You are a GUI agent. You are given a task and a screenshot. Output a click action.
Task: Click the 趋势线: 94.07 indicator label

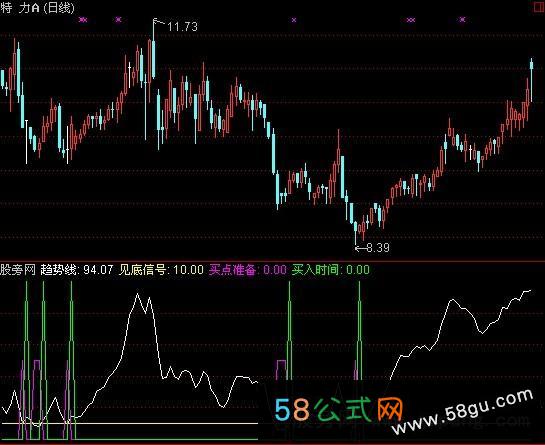tap(77, 270)
